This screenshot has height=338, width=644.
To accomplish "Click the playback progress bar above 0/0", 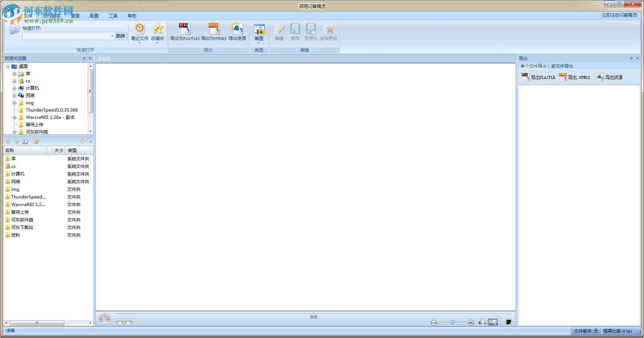I will click(314, 313).
